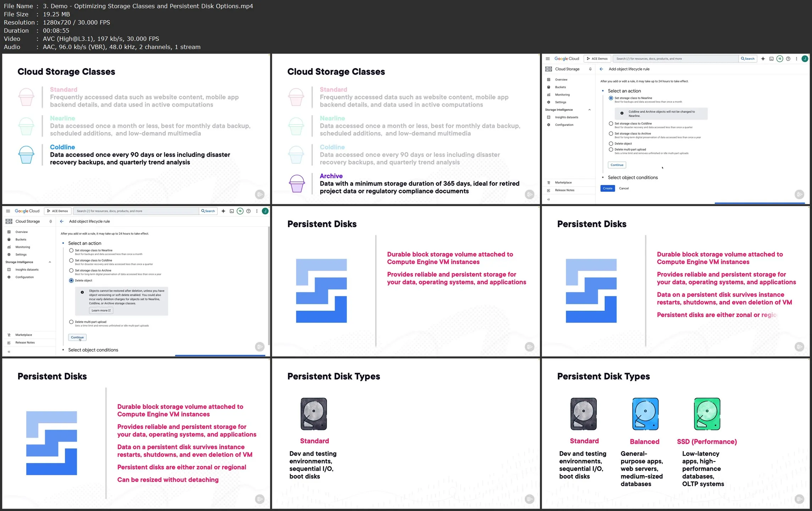The width and height of the screenshot is (812, 511).
Task: Open Configuration in the Nearline-selected console sidebar
Action: tap(564, 125)
